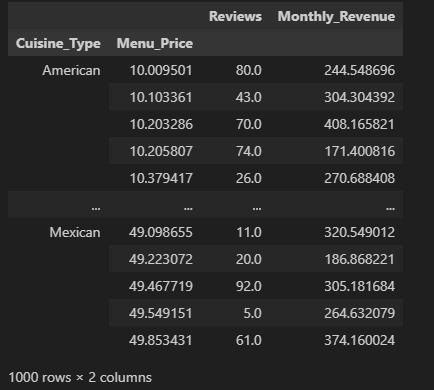Click Menu_Price value 49.223072
434x390 pixels.
(161, 259)
